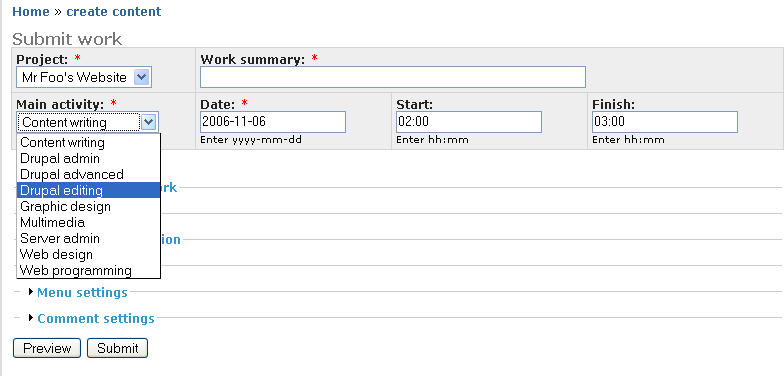Expand the Comment settings section
This screenshot has height=376, width=784.
pos(96,318)
